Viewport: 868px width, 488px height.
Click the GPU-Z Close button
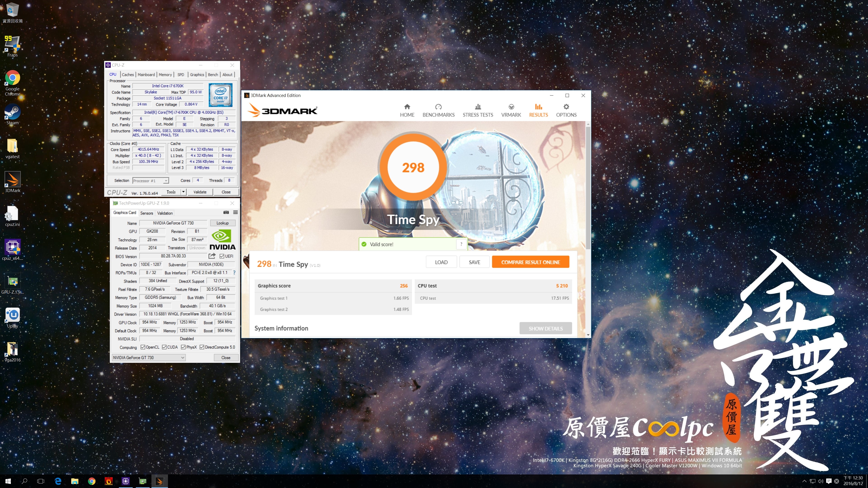coord(226,358)
